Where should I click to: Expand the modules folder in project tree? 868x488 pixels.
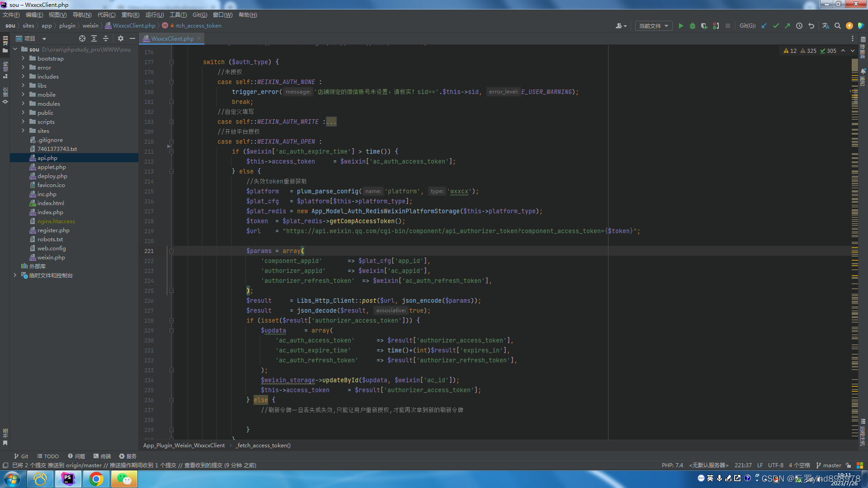23,103
